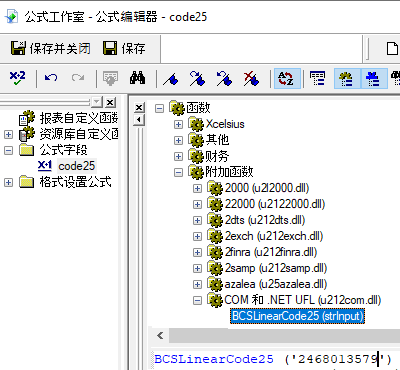Screen dimensions: 400x370
Task: Open the workshop tree panel dropdown arrow
Action: pos(97,102)
